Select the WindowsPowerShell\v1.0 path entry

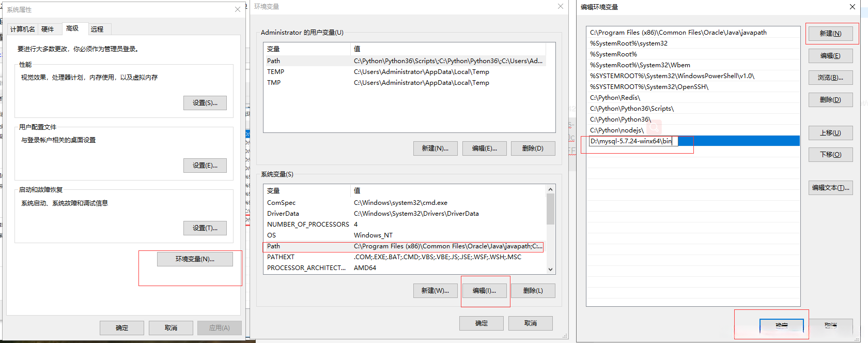pos(693,76)
